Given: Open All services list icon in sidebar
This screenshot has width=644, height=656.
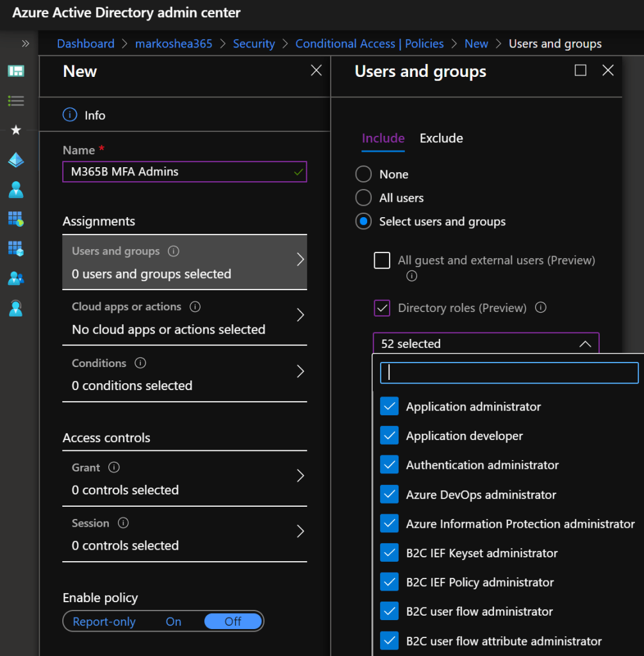Looking at the screenshot, I should pyautogui.click(x=16, y=101).
